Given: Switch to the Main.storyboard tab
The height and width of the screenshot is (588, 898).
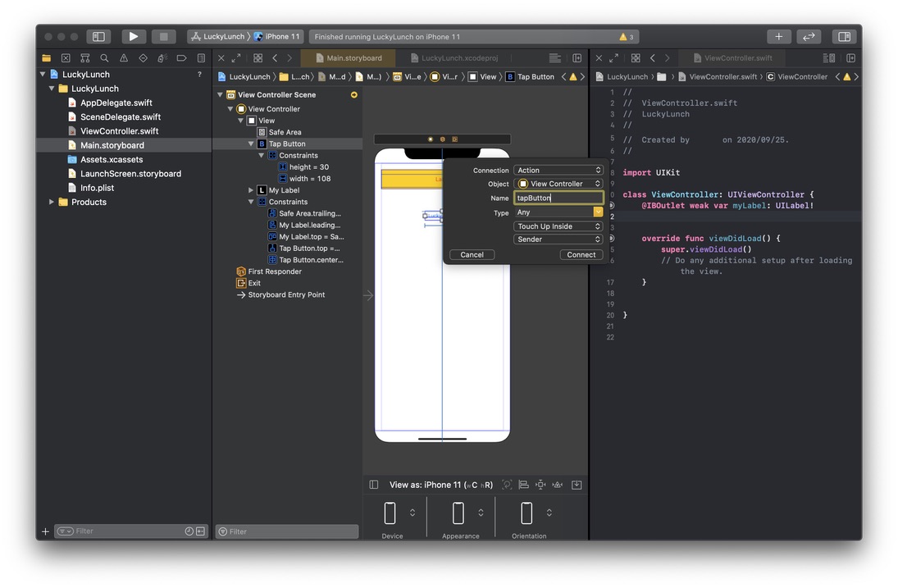Looking at the screenshot, I should point(349,58).
